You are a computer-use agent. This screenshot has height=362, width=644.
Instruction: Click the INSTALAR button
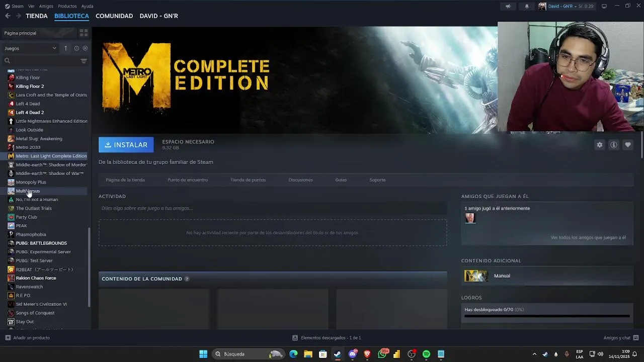[126, 145]
